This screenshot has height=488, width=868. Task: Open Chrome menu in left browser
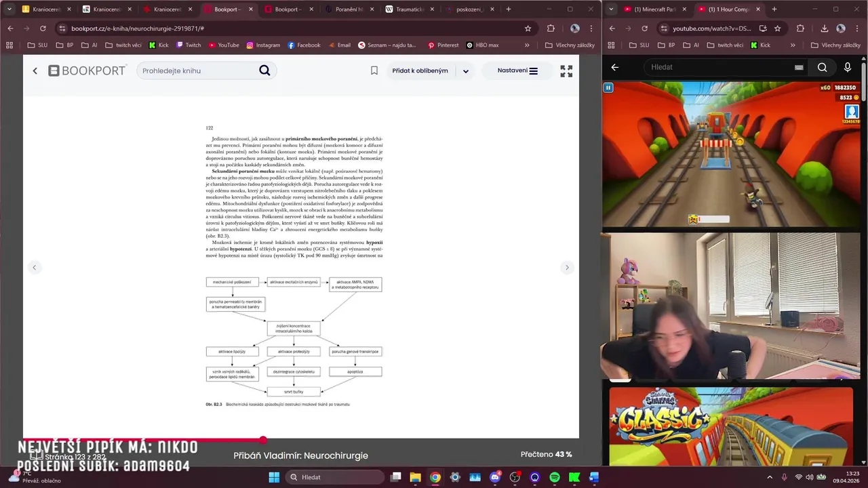pyautogui.click(x=591, y=28)
